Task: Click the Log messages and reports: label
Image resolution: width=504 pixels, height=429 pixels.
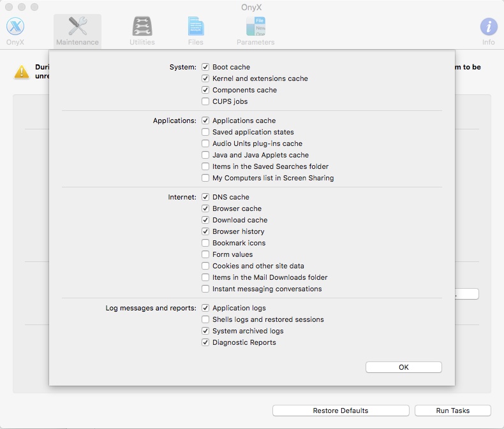Action: [x=151, y=309]
